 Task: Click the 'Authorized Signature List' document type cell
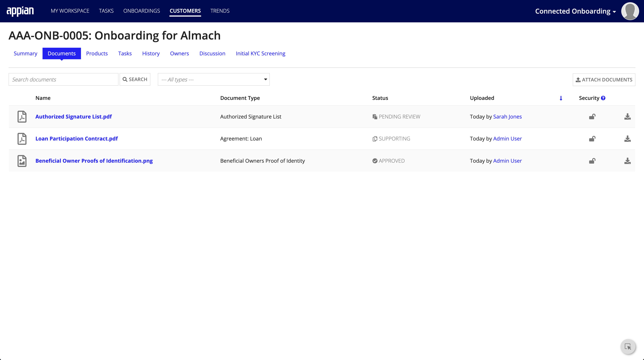pyautogui.click(x=251, y=117)
